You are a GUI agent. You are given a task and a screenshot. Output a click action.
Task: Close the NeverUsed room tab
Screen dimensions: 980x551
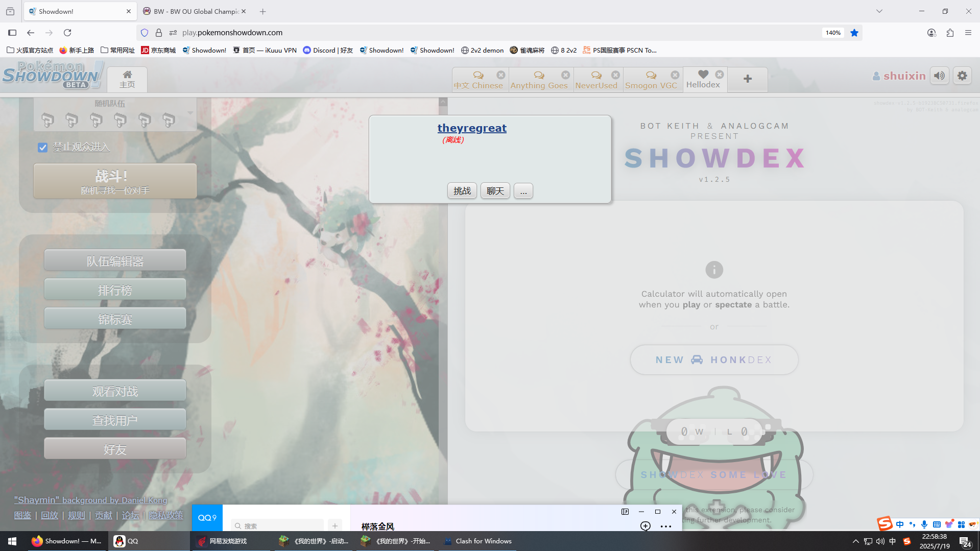click(x=615, y=75)
